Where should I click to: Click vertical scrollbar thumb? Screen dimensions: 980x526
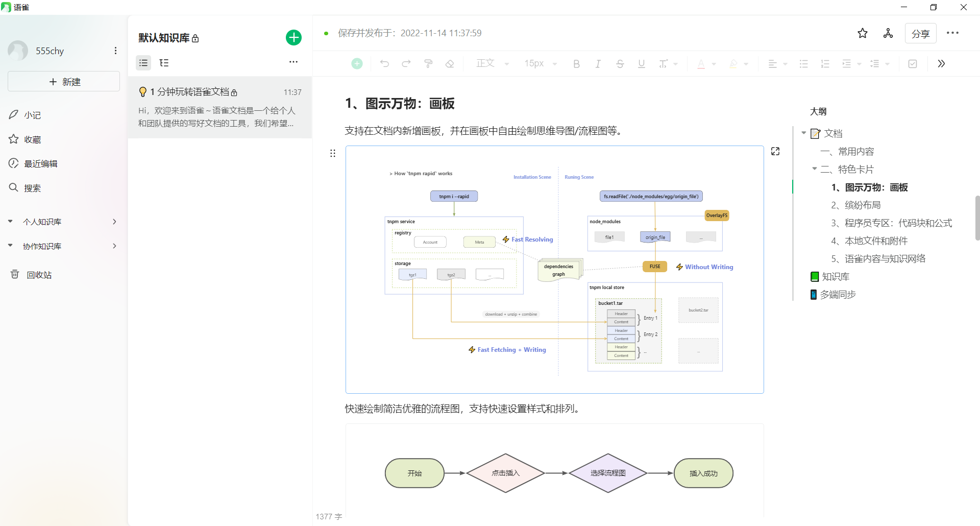pos(977,218)
